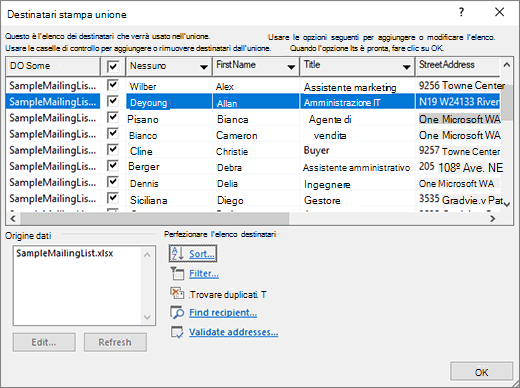Click first name Bianca cell
This screenshot has width=520, height=388.
[256, 119]
